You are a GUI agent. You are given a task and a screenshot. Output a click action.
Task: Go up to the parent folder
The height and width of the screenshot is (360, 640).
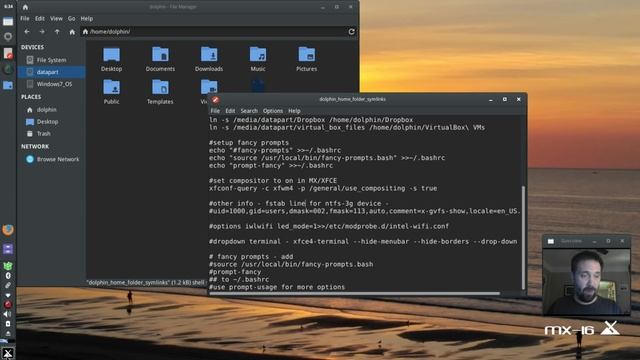click(57, 31)
